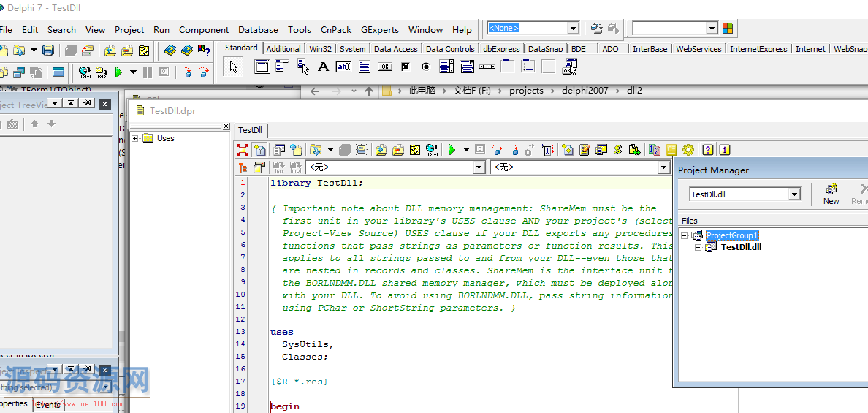Switch to the Additional palette tab
Image resolution: width=868 pixels, height=413 pixels.
[x=283, y=49]
